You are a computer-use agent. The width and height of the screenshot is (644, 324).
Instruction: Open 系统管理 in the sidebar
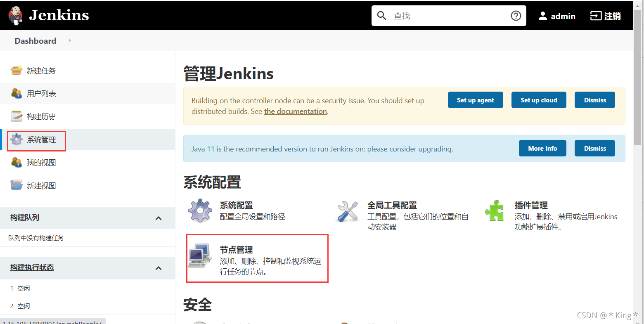41,140
